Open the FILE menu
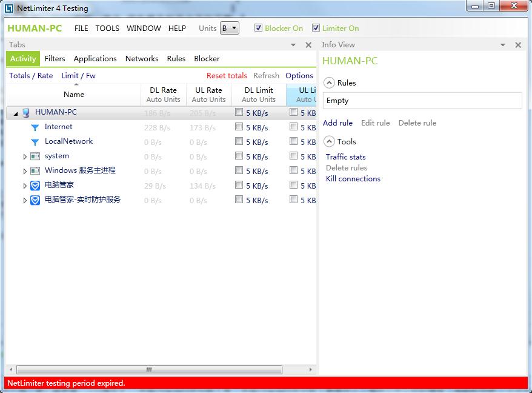This screenshot has height=393, width=532. pyautogui.click(x=81, y=28)
